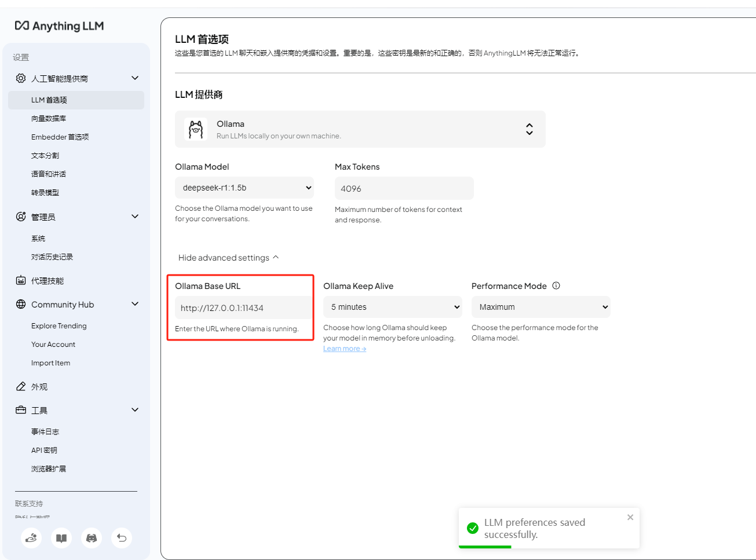Dismiss the LLM preferences saved notification
Screen dimensions: 756x560
coord(630,517)
